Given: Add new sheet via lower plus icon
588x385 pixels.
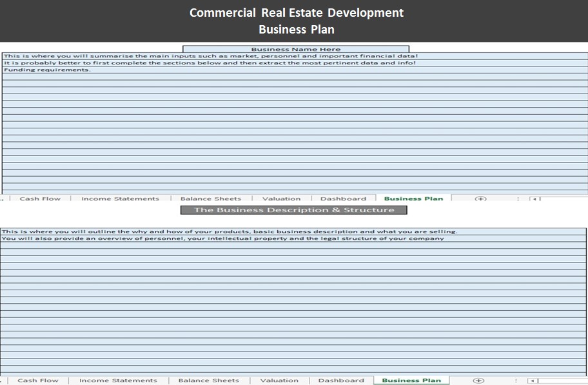Looking at the screenshot, I should coord(478,380).
